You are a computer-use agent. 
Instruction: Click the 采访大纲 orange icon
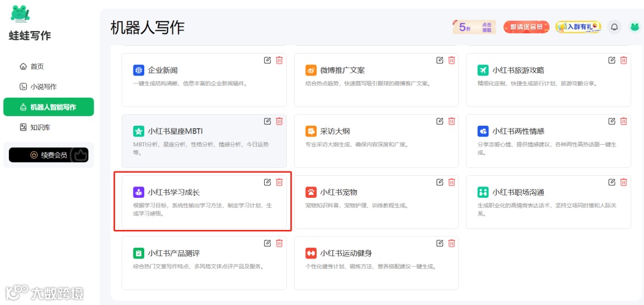pos(311,132)
